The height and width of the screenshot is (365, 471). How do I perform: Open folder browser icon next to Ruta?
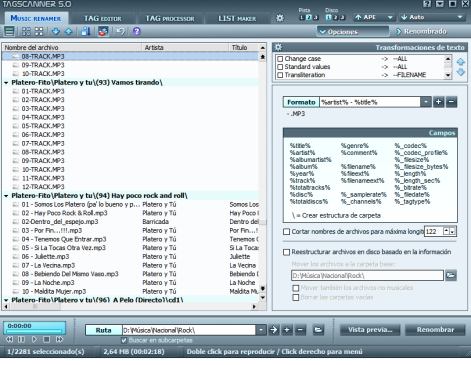click(318, 330)
